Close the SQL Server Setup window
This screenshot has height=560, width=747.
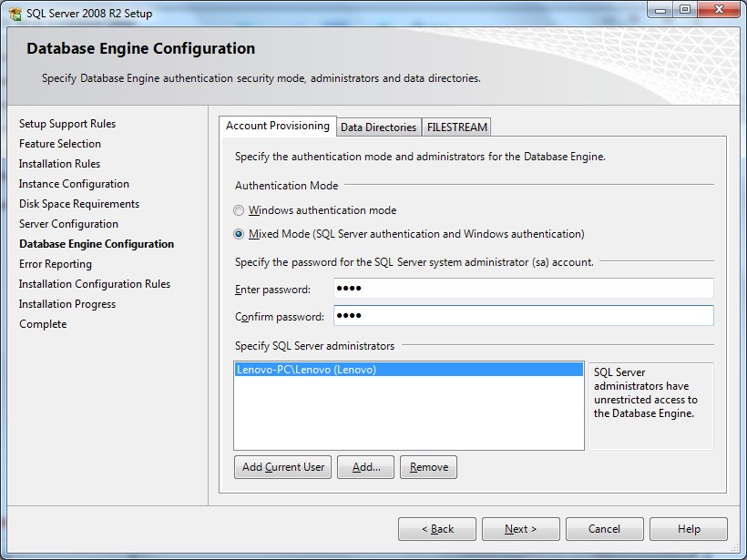(x=720, y=9)
